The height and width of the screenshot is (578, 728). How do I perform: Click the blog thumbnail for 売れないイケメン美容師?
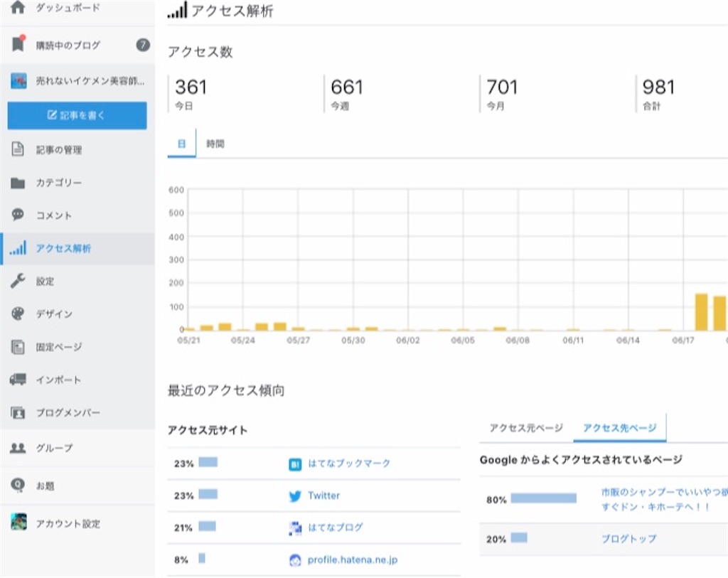pyautogui.click(x=18, y=81)
